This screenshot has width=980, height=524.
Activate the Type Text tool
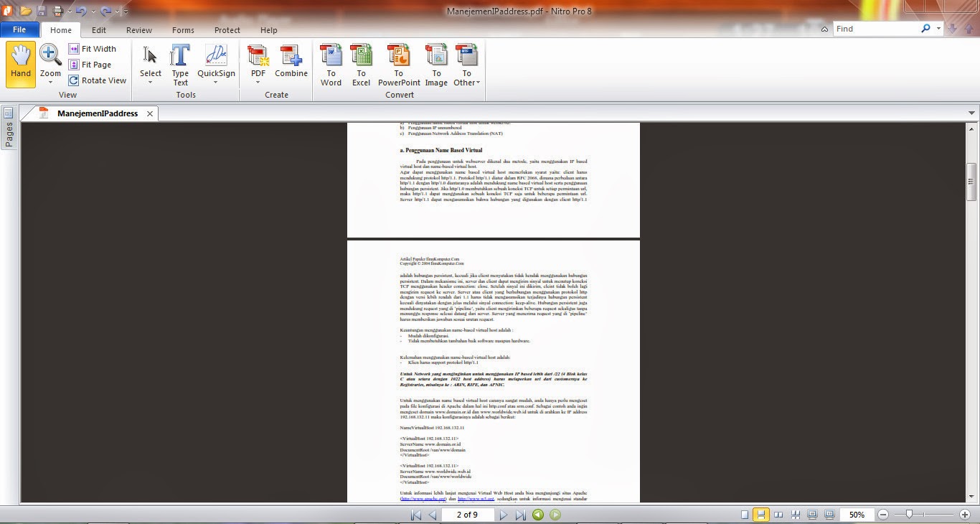point(181,65)
